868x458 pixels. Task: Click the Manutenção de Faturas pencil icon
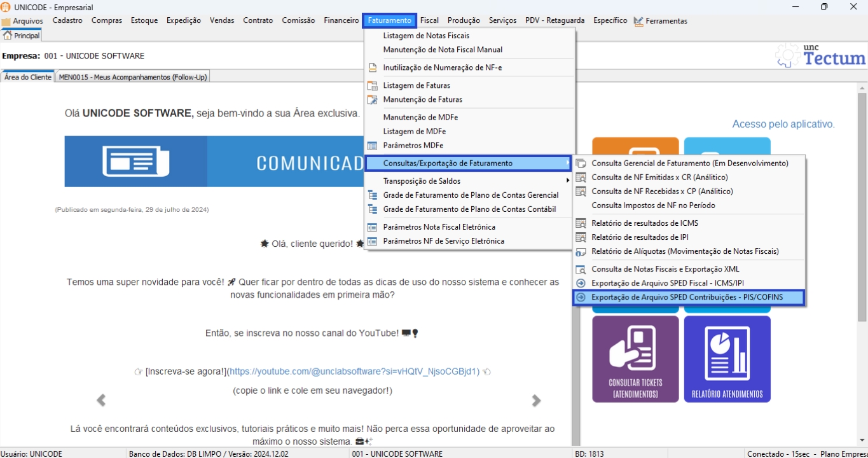pos(372,100)
